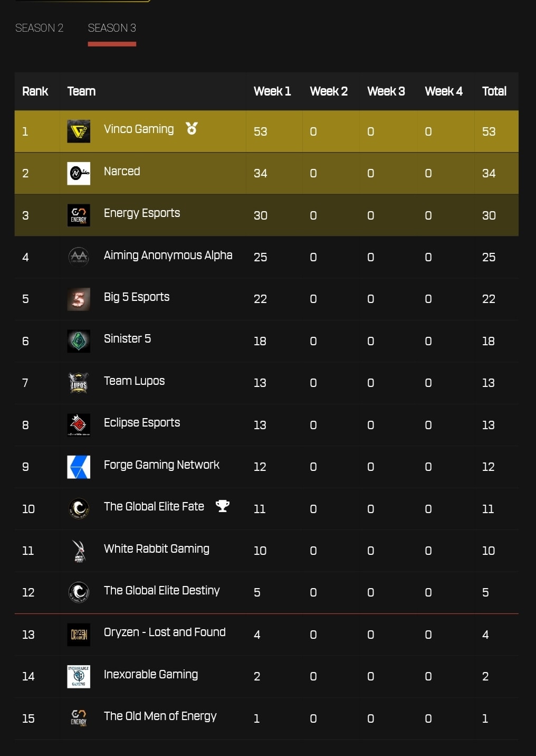536x756 pixels.
Task: Click The Global Elite Destiny team name
Action: click(162, 591)
